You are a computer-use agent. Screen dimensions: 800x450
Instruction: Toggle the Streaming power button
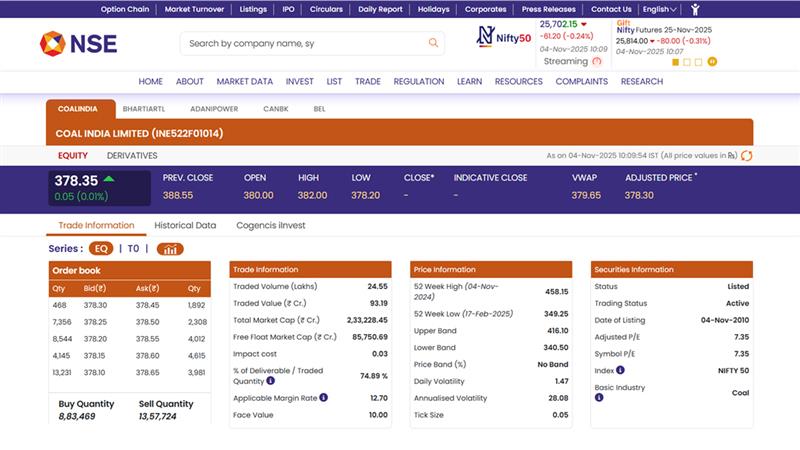[x=597, y=61]
